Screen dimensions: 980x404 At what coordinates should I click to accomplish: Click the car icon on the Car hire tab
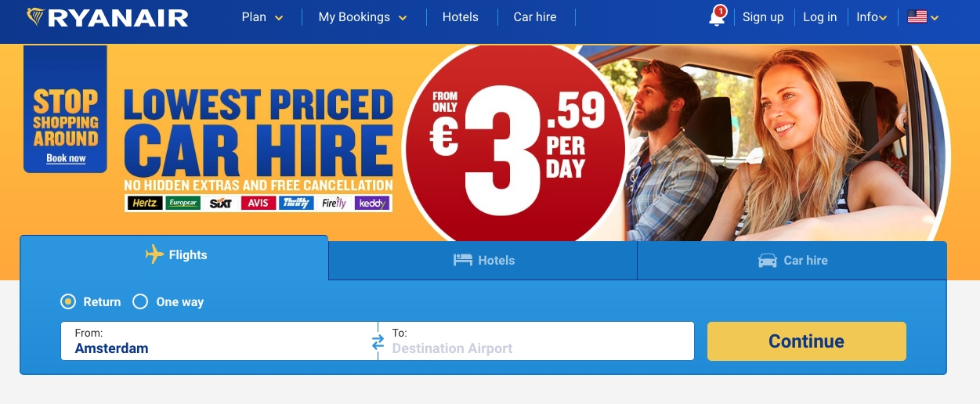768,260
